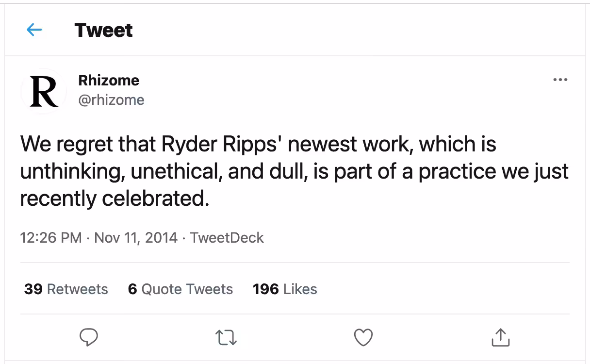Click the tweet text about Ryder Ripps
This screenshot has height=364, width=590.
point(294,172)
